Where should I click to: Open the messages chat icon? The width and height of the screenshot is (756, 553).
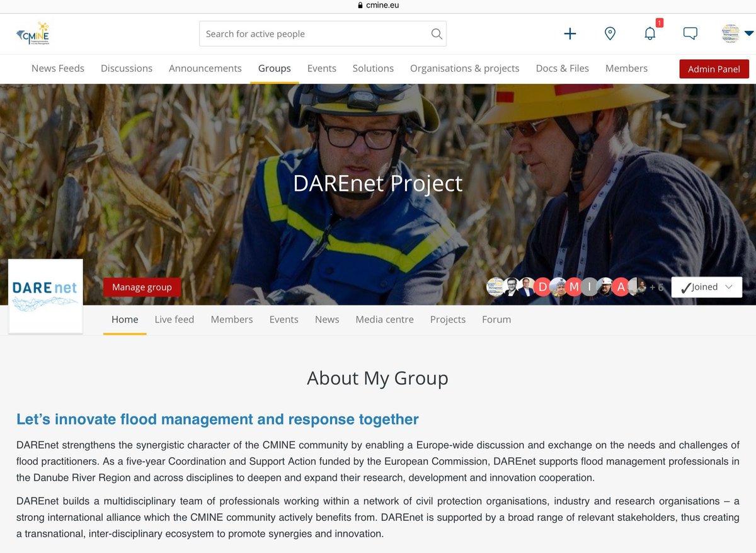690,34
